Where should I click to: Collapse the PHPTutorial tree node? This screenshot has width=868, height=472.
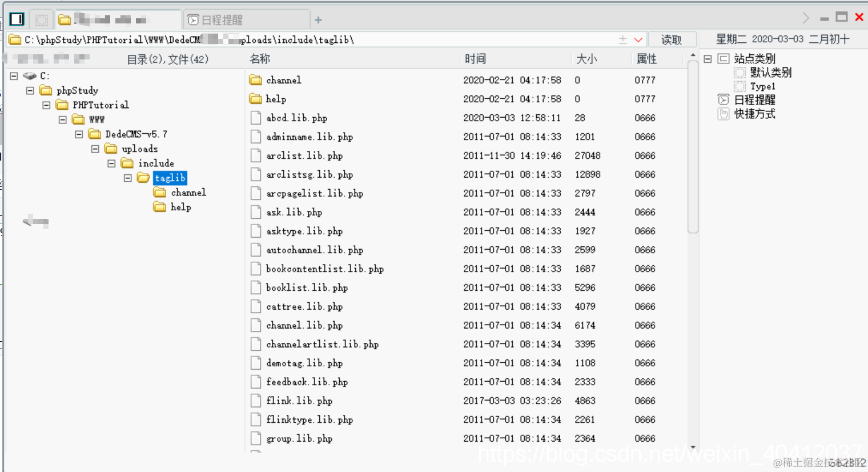tap(47, 105)
